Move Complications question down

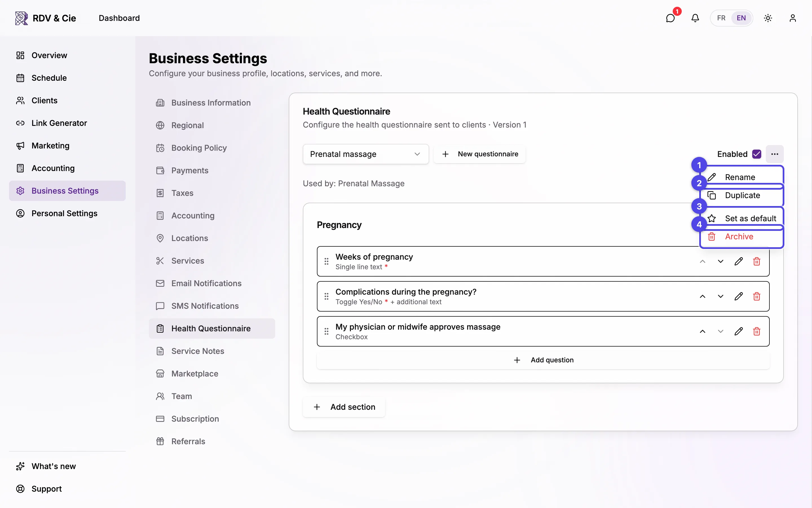(720, 296)
